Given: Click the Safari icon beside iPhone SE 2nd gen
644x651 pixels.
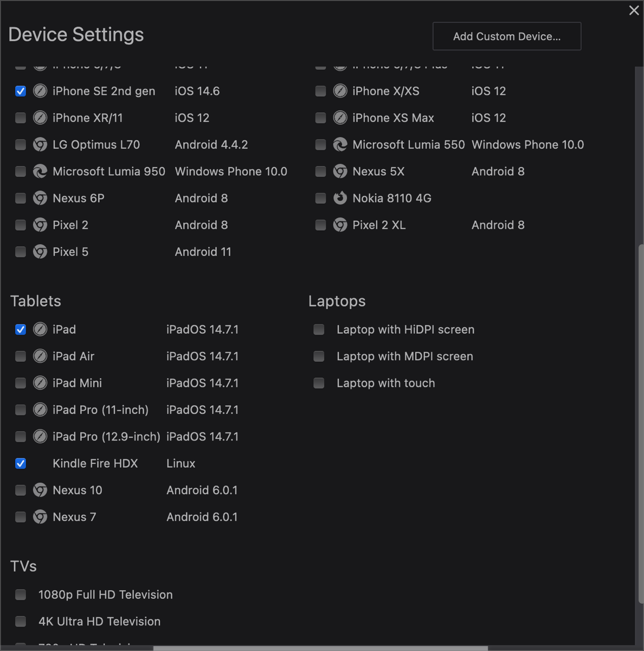Looking at the screenshot, I should 40,91.
